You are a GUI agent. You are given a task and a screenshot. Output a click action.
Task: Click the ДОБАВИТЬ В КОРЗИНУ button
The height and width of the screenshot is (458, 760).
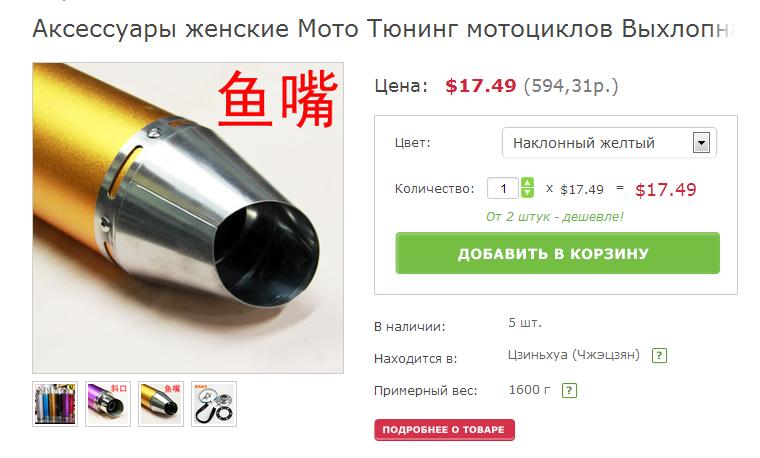click(557, 253)
